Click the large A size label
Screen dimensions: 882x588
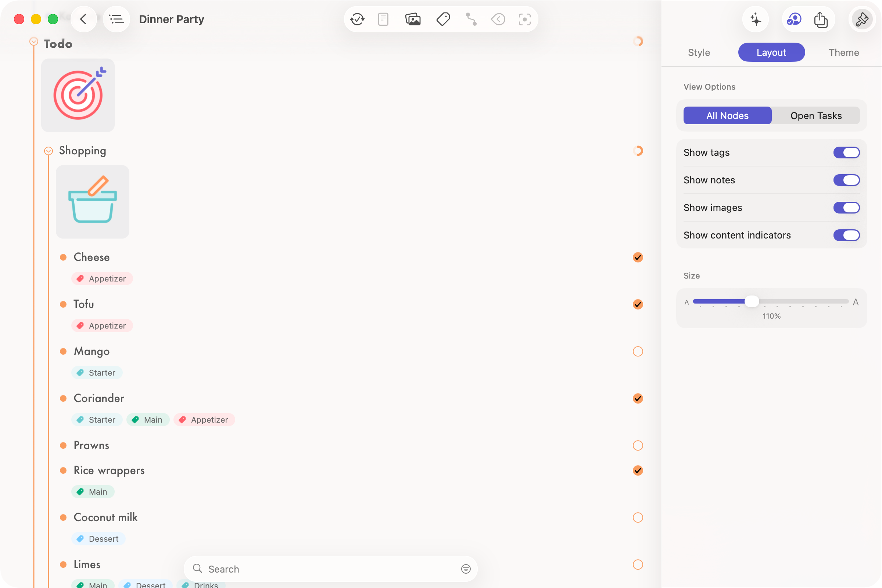click(856, 302)
